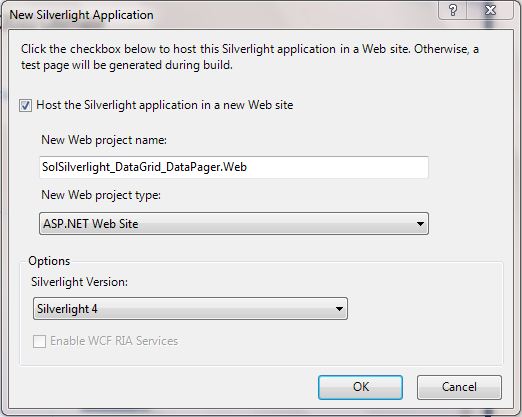Close the New Silverlight Application dialog
The image size is (522, 417).
click(x=490, y=10)
